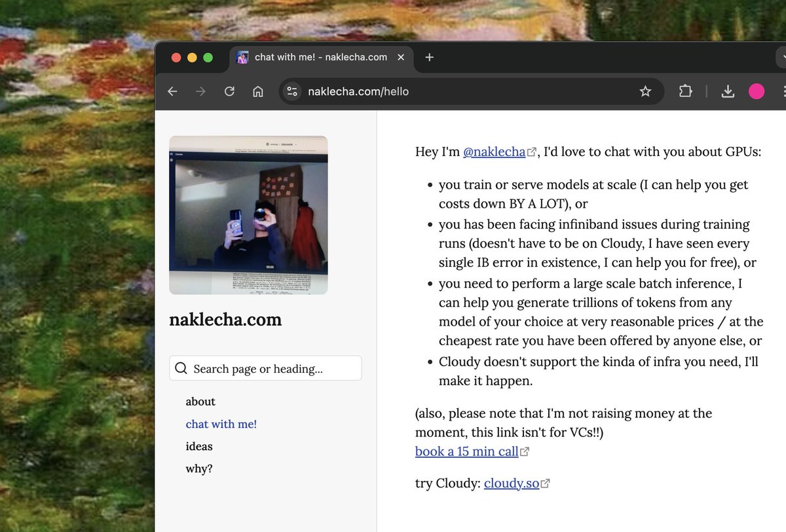Open the 'book a 15 min call' link

point(467,451)
